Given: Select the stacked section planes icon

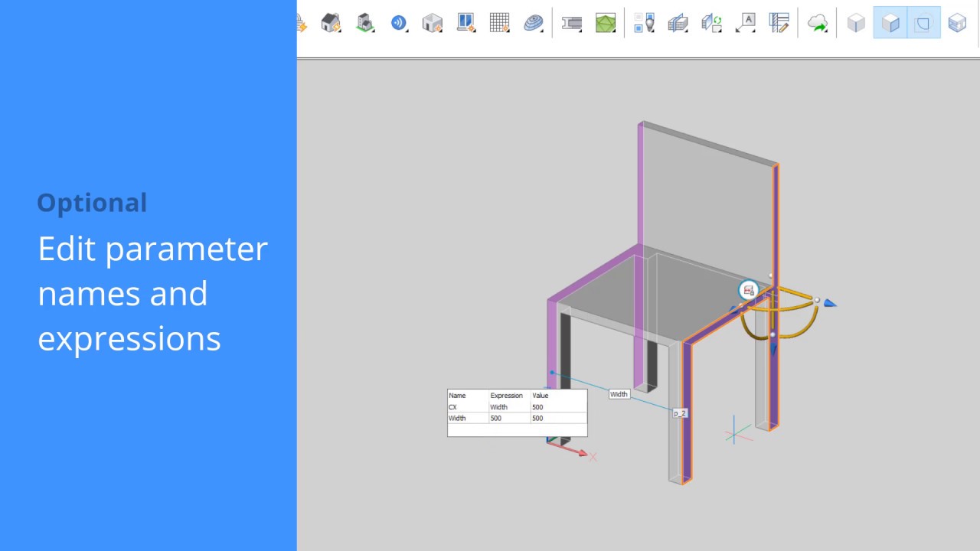Looking at the screenshot, I should click(x=678, y=23).
